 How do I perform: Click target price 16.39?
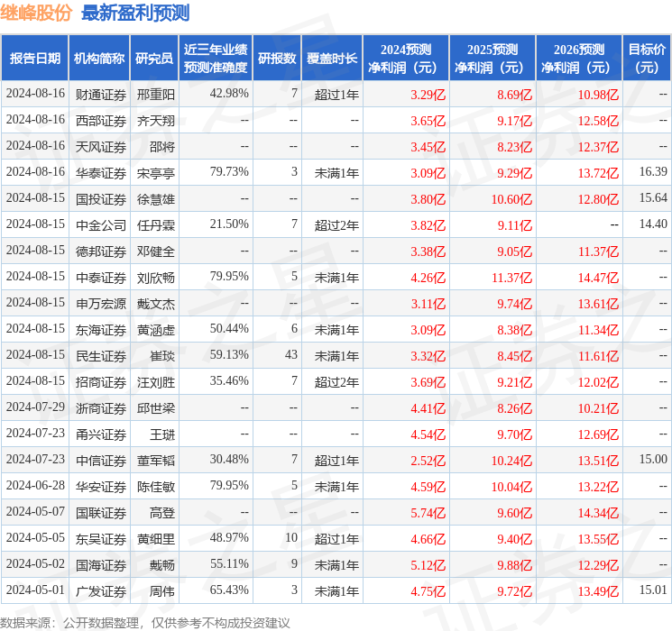click(653, 171)
